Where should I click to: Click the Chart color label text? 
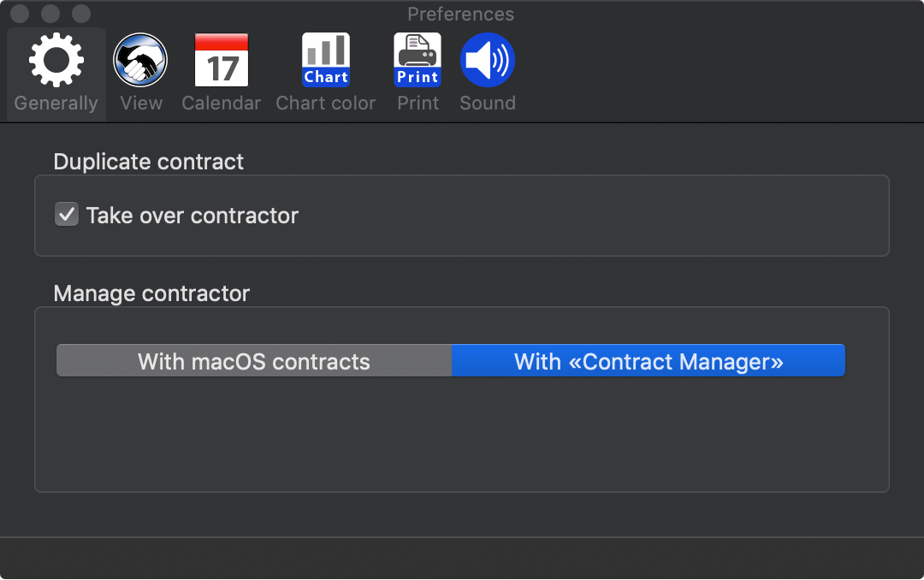pyautogui.click(x=325, y=104)
